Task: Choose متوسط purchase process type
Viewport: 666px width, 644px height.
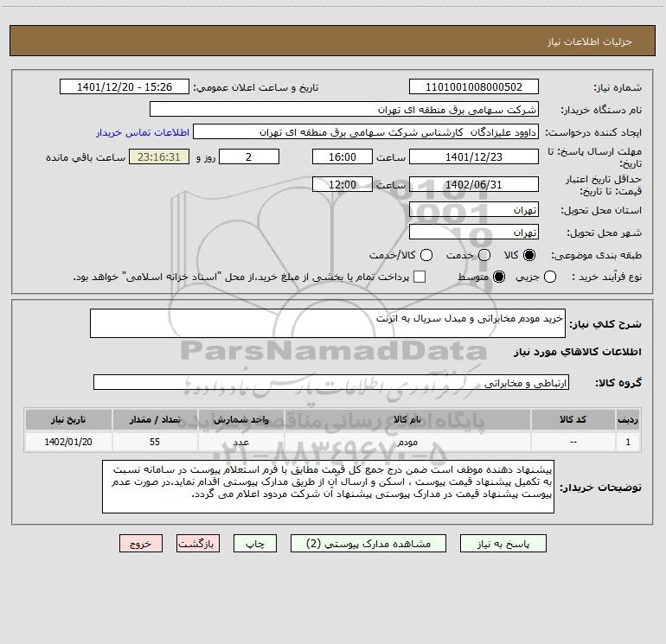Action: [x=499, y=277]
